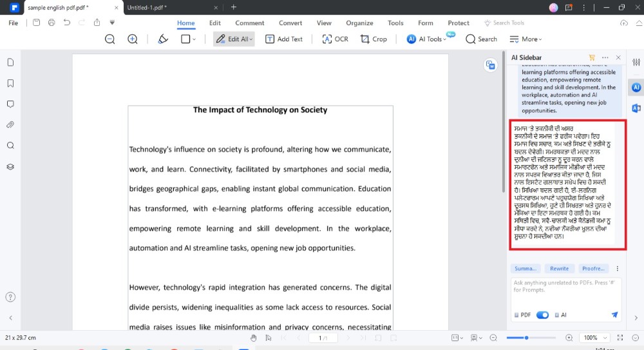Viewport: 644px width, 350px height.
Task: Open the File menu
Action: click(13, 23)
